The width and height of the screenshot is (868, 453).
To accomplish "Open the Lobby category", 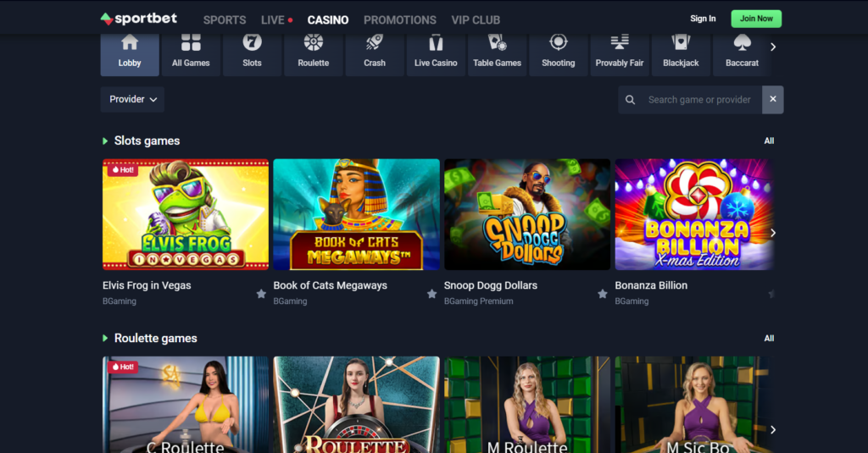I will click(130, 54).
